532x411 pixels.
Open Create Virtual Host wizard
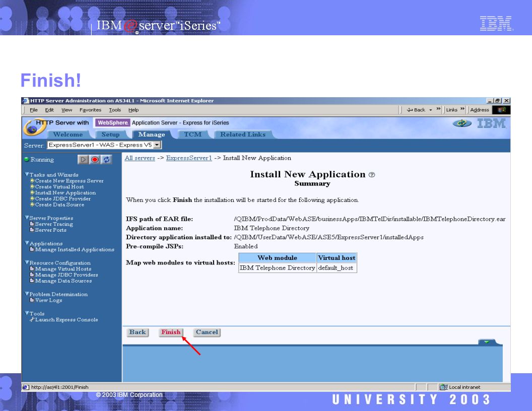(59, 186)
